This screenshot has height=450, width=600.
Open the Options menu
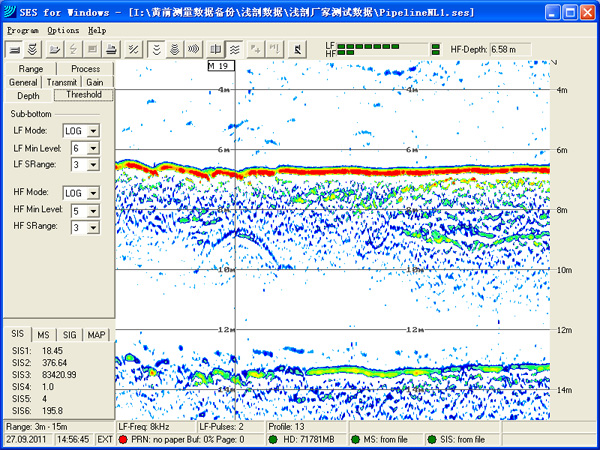[62, 30]
